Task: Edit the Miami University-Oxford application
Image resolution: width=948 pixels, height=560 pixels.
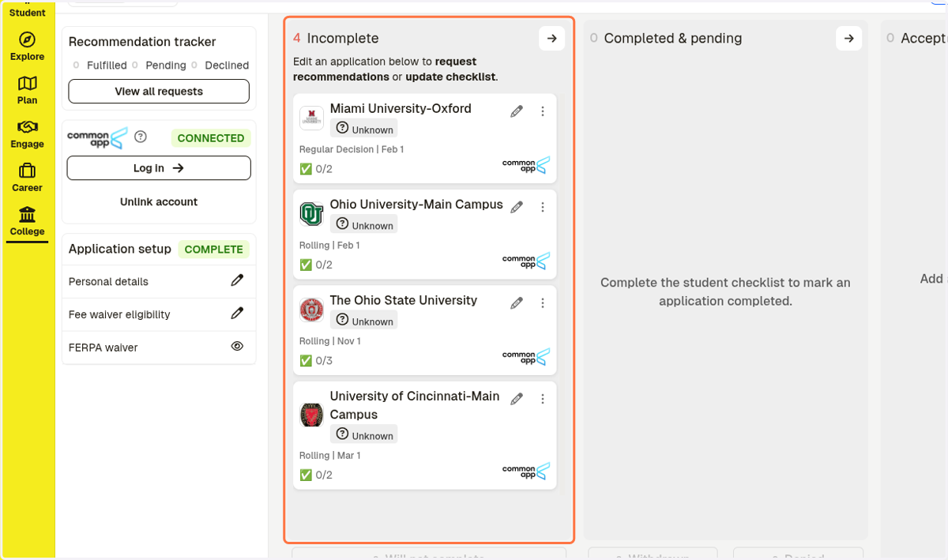Action: pos(517,111)
